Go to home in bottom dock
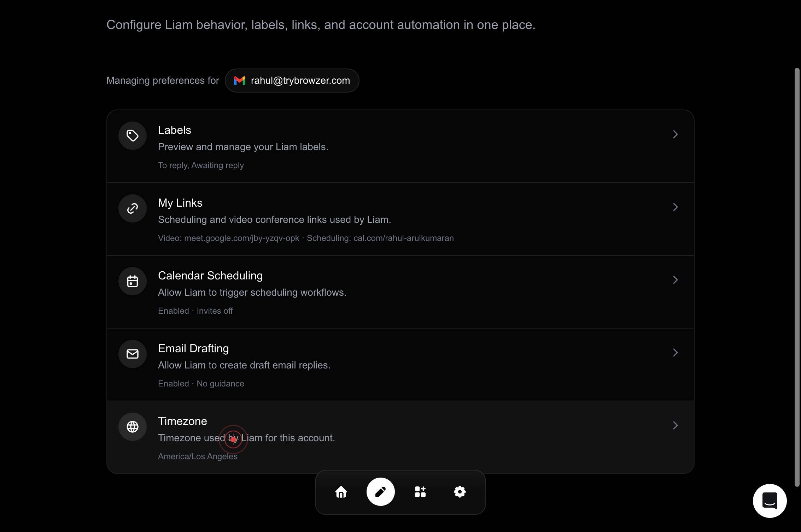This screenshot has height=532, width=801. (341, 492)
